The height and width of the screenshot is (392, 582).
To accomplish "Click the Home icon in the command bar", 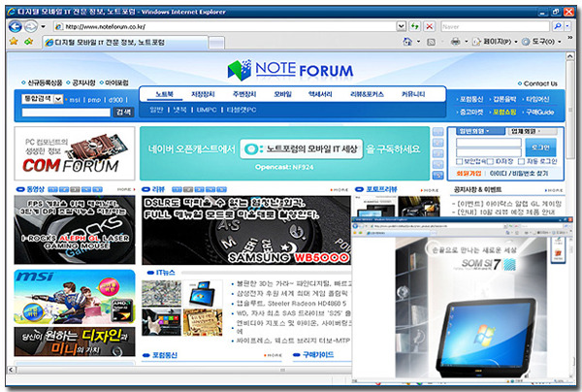I will 407,42.
